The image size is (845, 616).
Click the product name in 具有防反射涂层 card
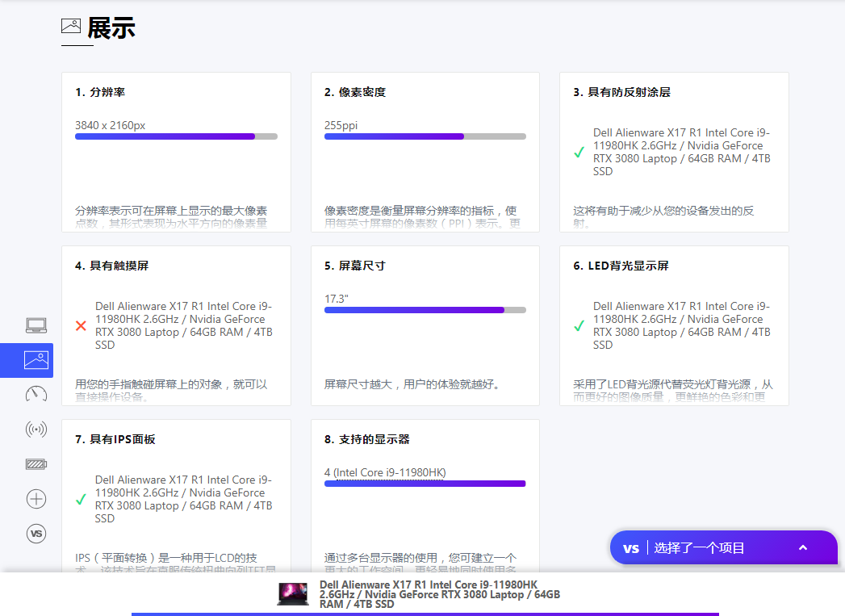pyautogui.click(x=682, y=152)
